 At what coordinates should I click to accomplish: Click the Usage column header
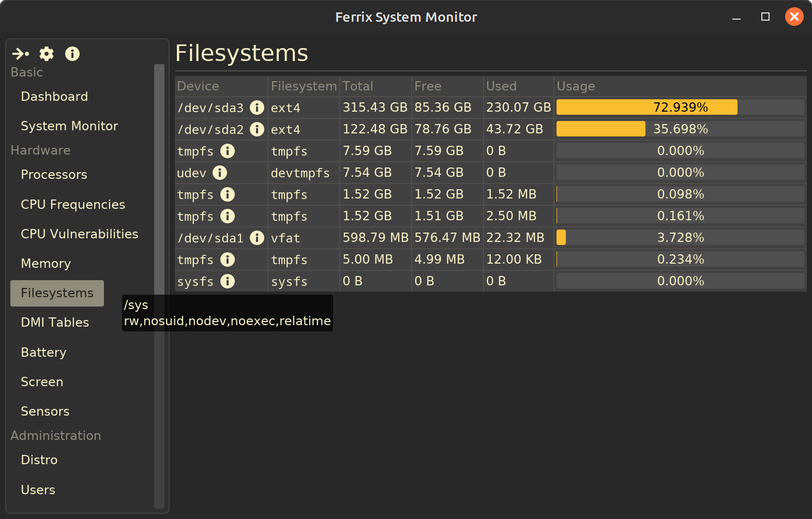[576, 86]
